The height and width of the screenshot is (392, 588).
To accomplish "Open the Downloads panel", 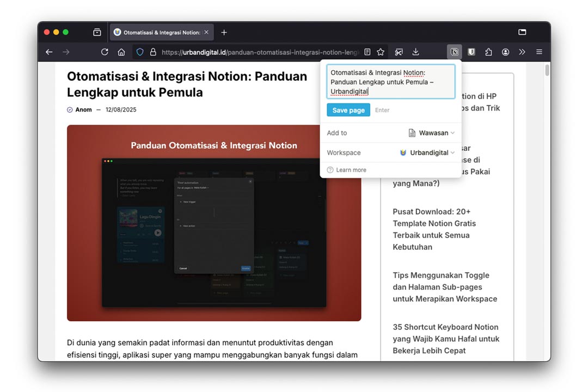I will tap(415, 52).
